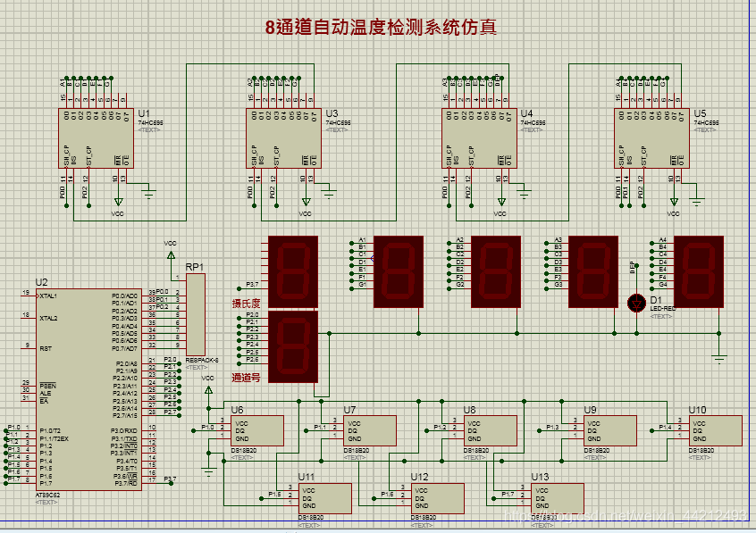Click the ground symbol left of U6
Viewport: 756px width, 533px height.
[209, 473]
